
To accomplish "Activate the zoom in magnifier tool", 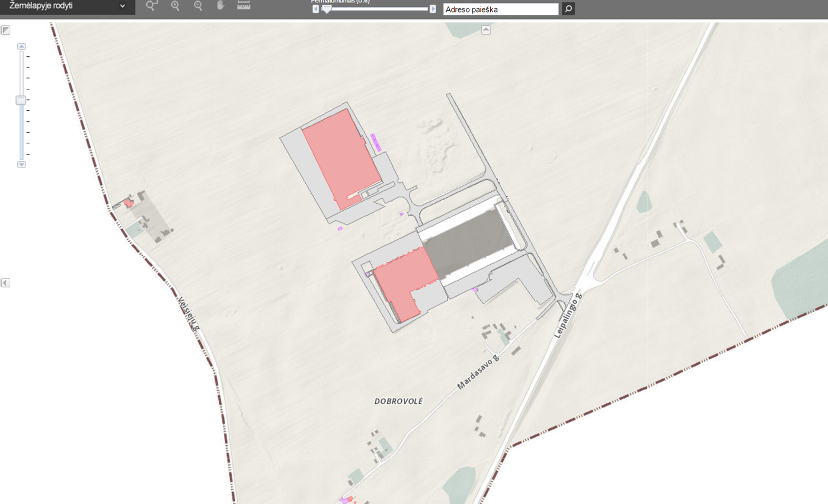I will click(x=175, y=6).
